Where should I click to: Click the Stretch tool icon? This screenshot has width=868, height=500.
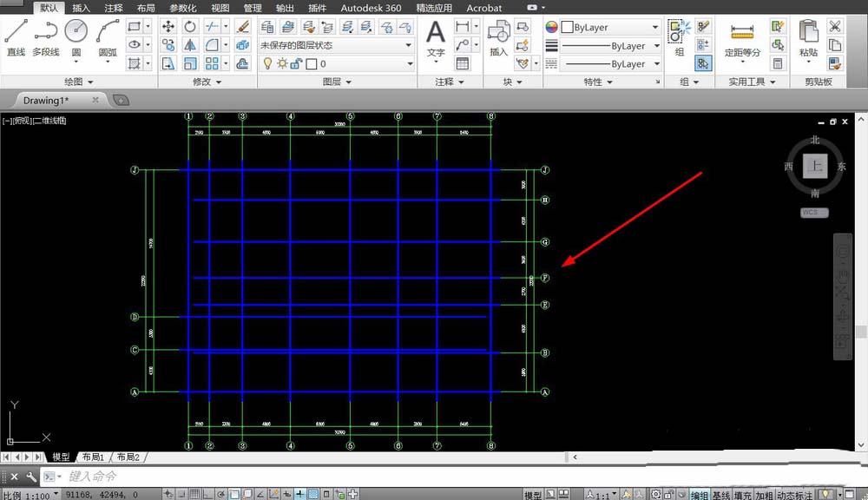pyautogui.click(x=168, y=63)
